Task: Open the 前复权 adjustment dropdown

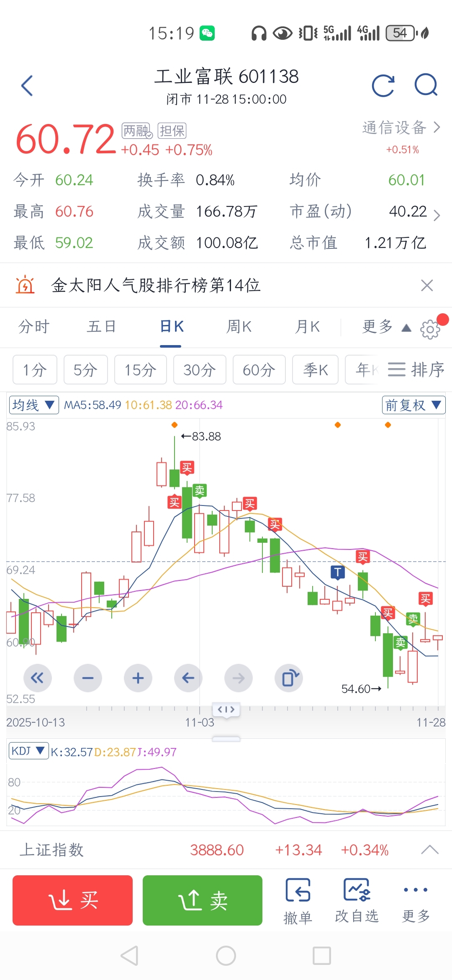Action: 413,405
